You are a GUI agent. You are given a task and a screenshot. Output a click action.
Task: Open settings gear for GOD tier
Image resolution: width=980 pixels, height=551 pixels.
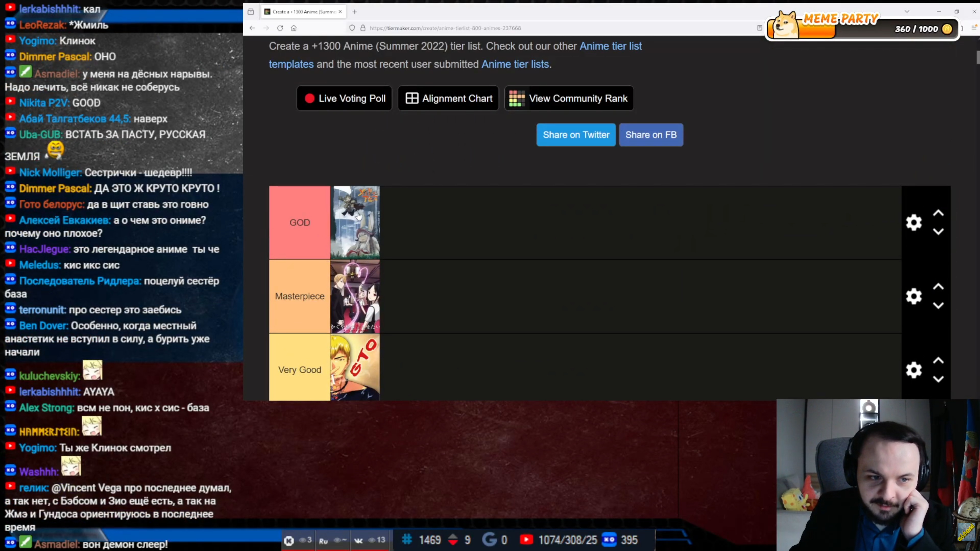coord(913,223)
